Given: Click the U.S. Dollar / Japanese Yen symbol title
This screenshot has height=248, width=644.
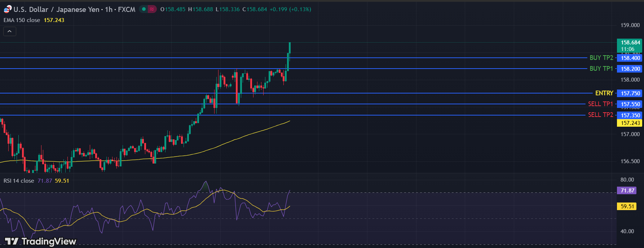Looking at the screenshot, I should tap(56, 9).
